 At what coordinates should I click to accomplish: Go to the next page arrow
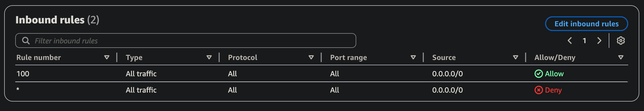(x=599, y=41)
